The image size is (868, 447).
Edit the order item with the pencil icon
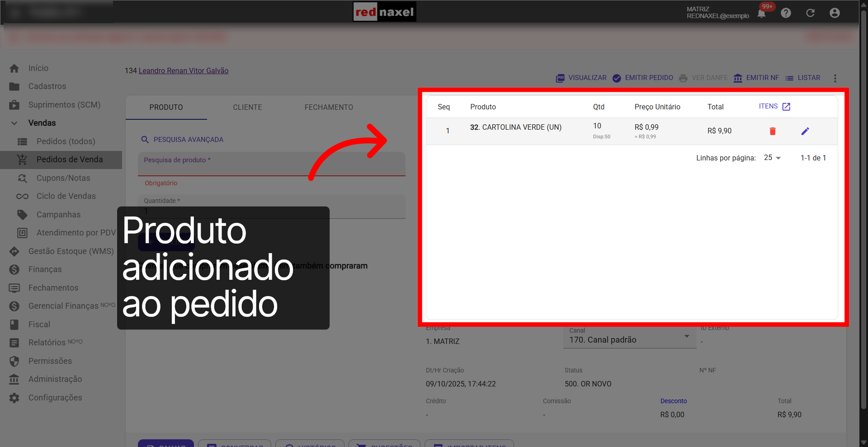(x=805, y=131)
